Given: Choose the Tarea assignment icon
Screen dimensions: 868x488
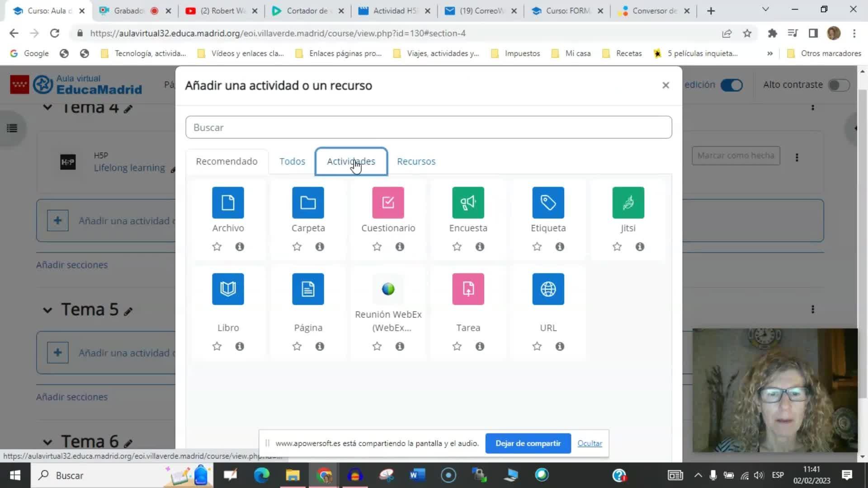Looking at the screenshot, I should [468, 289].
